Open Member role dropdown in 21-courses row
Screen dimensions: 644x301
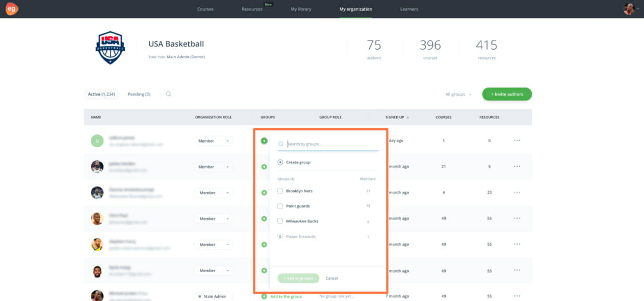(213, 167)
